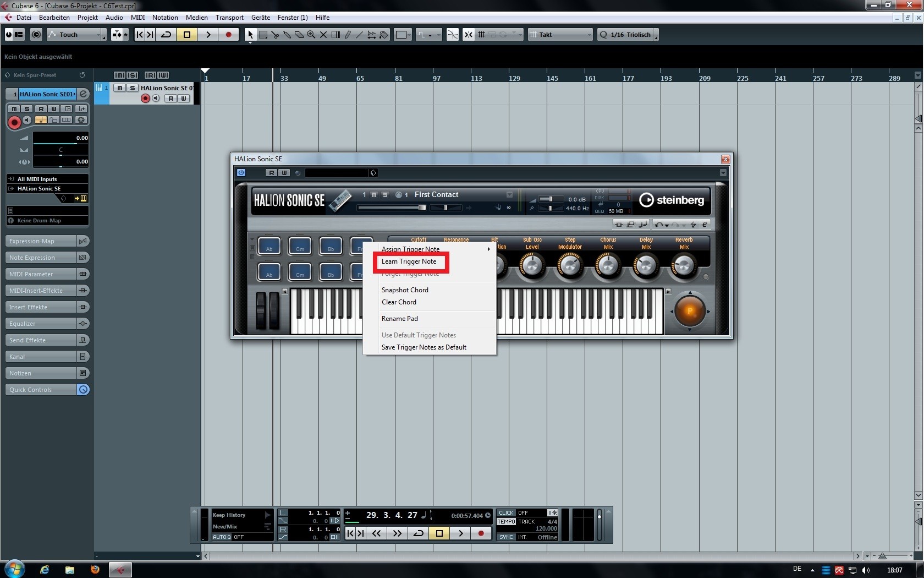Viewport: 924px width, 578px height.
Task: Click the HALion undo arrow icon
Action: click(659, 225)
